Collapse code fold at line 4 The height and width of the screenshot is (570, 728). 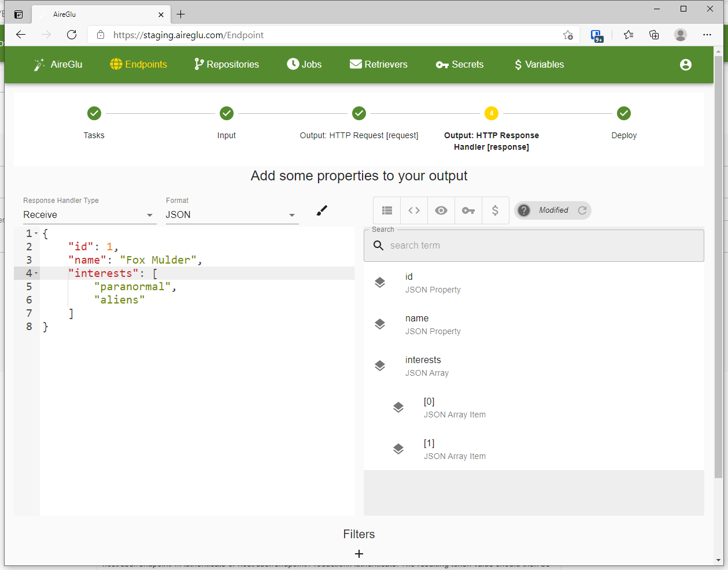coord(36,273)
